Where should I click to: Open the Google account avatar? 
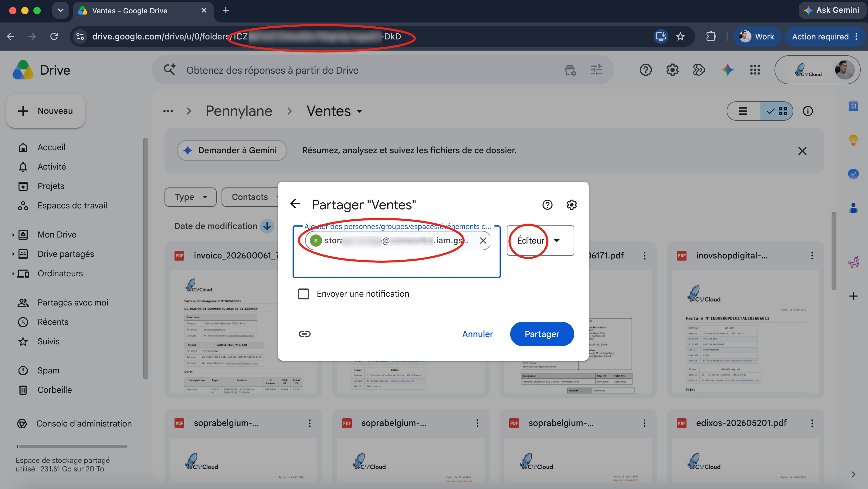pyautogui.click(x=844, y=70)
